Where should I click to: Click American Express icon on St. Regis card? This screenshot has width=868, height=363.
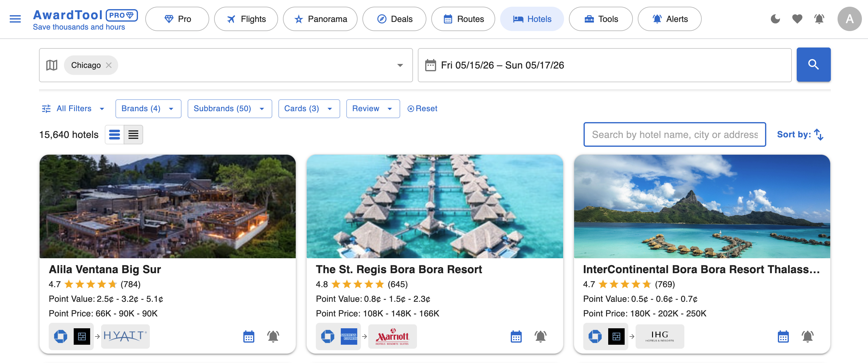click(x=349, y=337)
